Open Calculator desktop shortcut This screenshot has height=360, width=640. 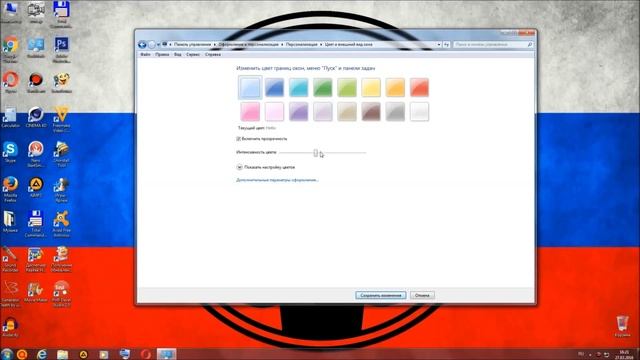[10, 118]
